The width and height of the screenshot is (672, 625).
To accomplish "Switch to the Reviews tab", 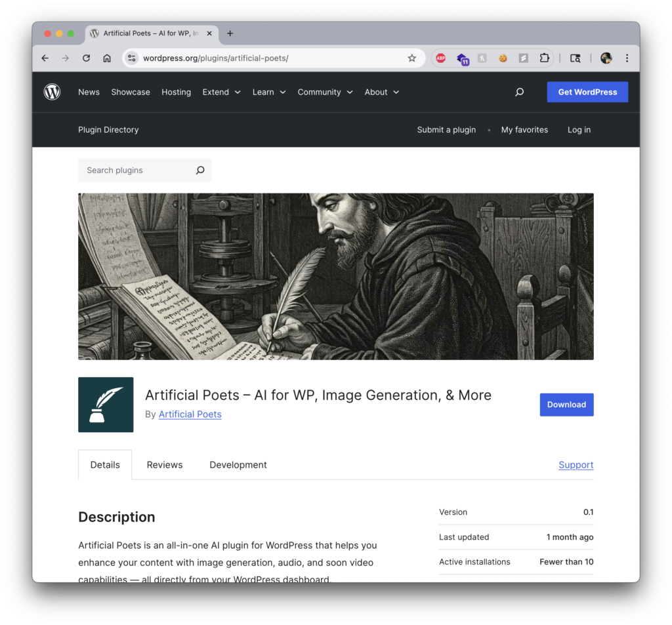I will [165, 465].
